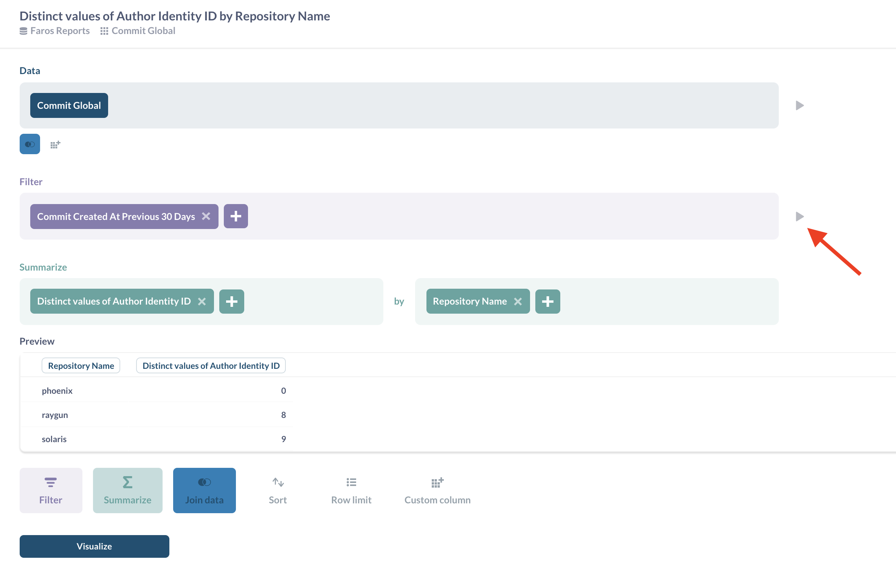This screenshot has width=896, height=588.
Task: Add another filter with purple plus
Action: tap(236, 216)
